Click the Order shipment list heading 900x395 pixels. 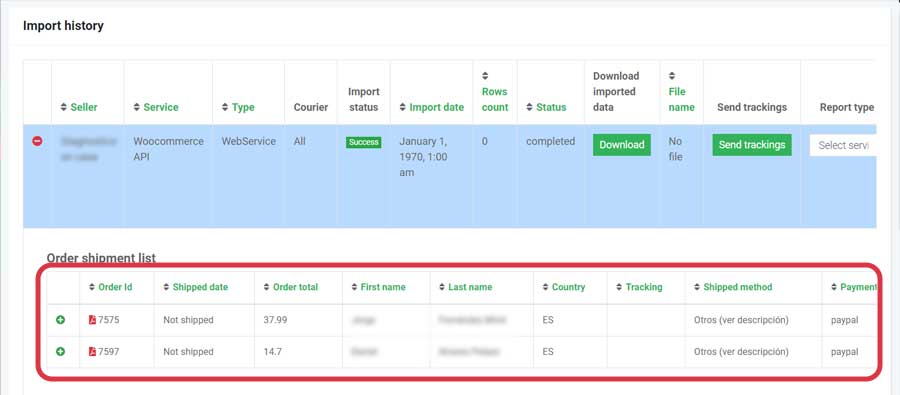[101, 258]
